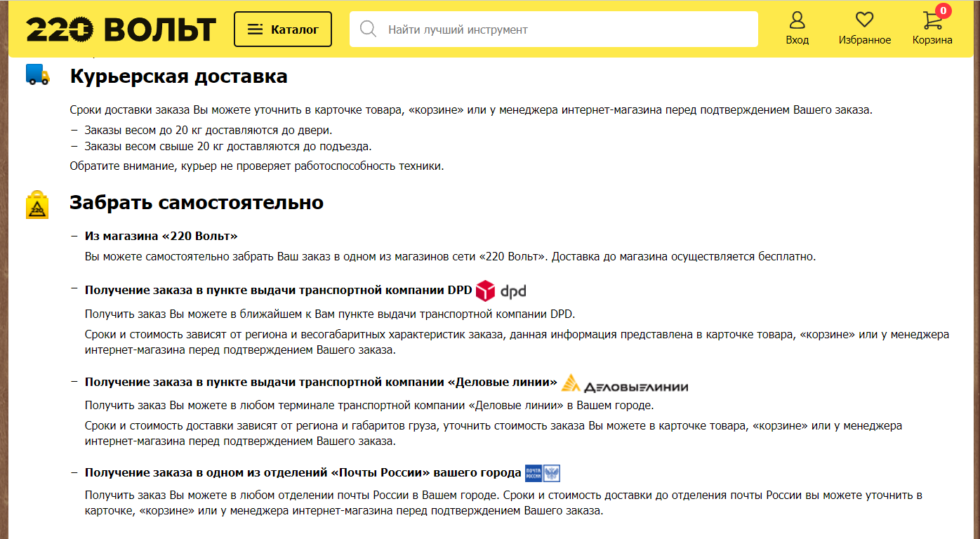Click the DPD logo
Image resolution: width=980 pixels, height=539 pixels.
point(501,291)
